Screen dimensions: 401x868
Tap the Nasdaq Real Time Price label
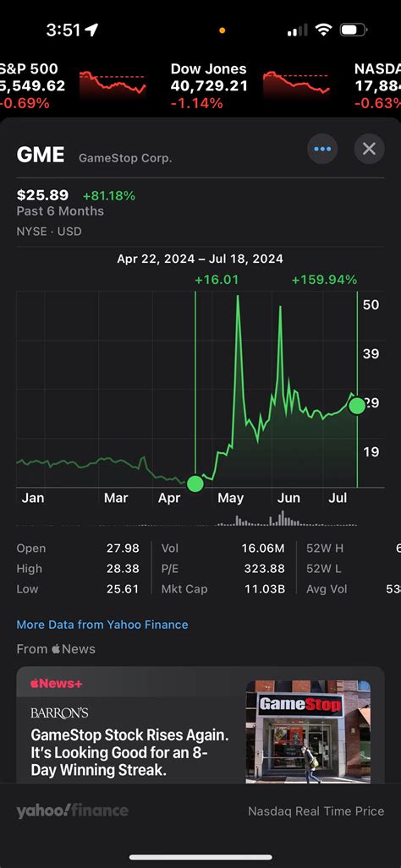click(316, 811)
